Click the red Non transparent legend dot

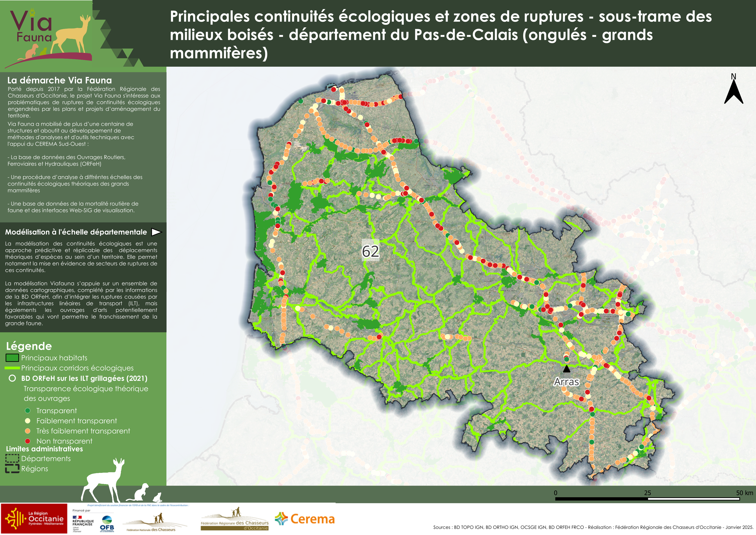tap(28, 441)
